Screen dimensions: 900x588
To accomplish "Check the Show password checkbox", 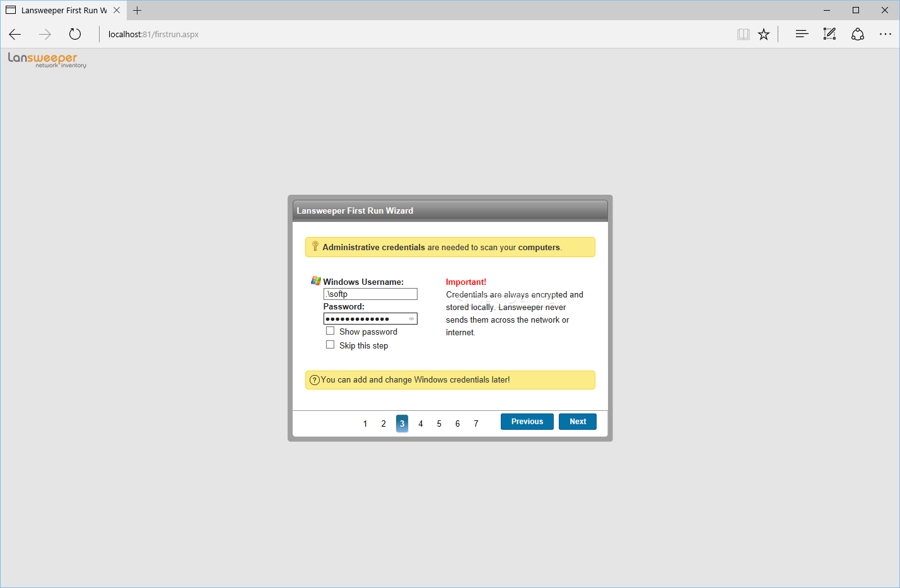I will point(330,331).
